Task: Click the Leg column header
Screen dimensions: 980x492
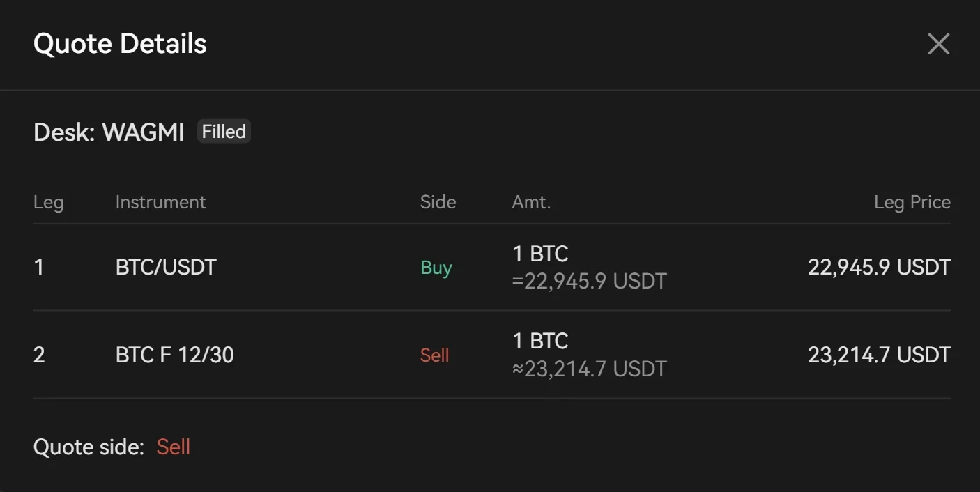Action: click(48, 202)
